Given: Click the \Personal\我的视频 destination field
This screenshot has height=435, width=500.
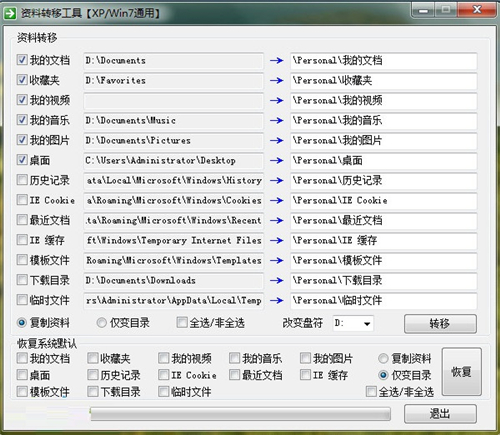Looking at the screenshot, I should tap(384, 101).
